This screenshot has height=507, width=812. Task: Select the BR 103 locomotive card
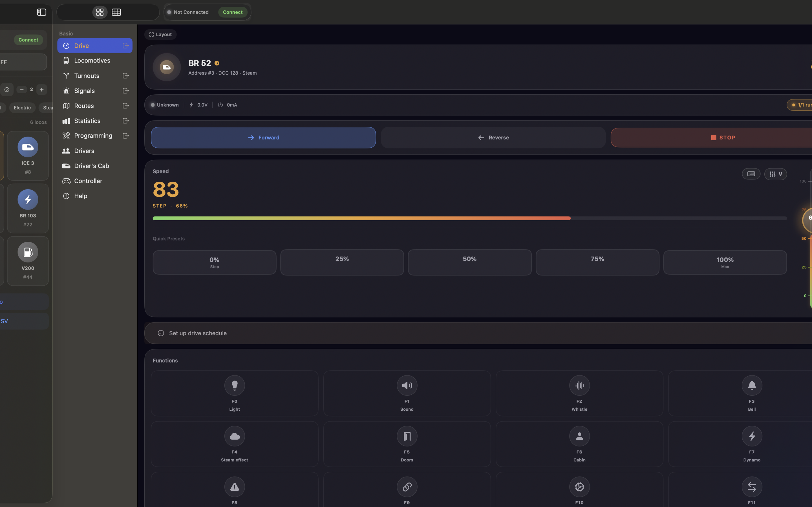(28, 208)
